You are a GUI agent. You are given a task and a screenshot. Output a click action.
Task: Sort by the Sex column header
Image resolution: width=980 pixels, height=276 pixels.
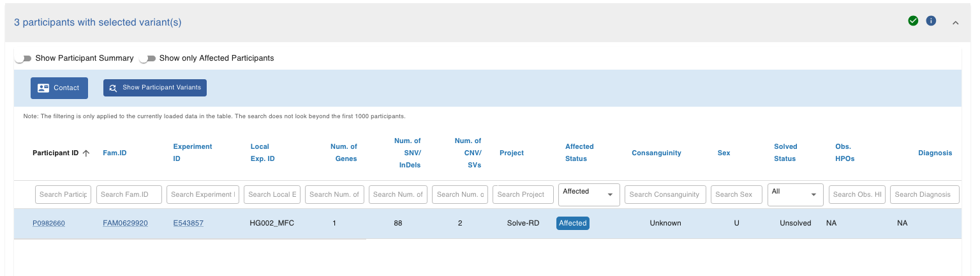[724, 153]
